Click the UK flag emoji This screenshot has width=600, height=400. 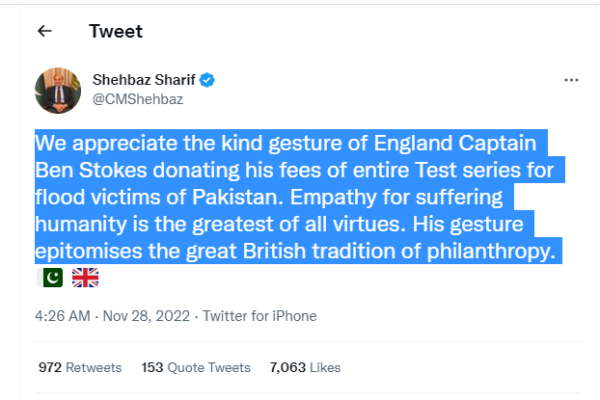click(x=86, y=277)
